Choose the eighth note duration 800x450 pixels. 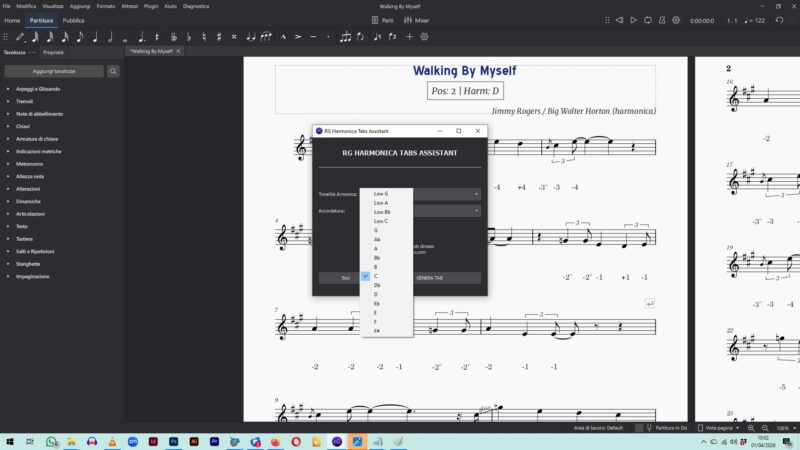tap(80, 37)
